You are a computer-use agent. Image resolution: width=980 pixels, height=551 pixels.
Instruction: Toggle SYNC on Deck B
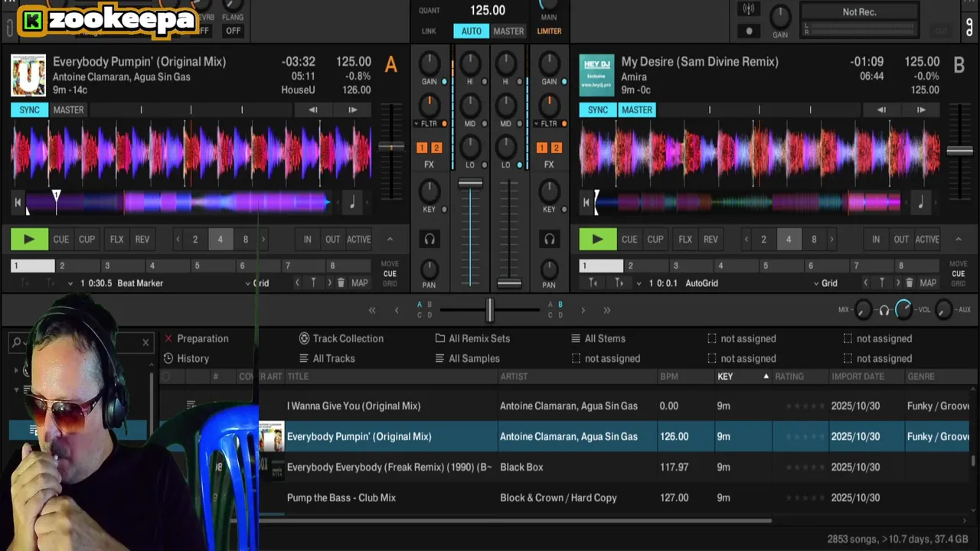click(598, 110)
